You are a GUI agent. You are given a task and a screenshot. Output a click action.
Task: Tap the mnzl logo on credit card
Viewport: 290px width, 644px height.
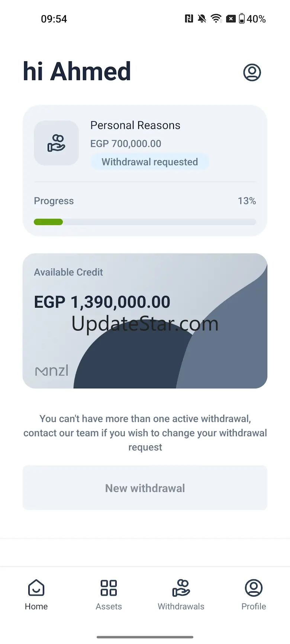tap(52, 370)
